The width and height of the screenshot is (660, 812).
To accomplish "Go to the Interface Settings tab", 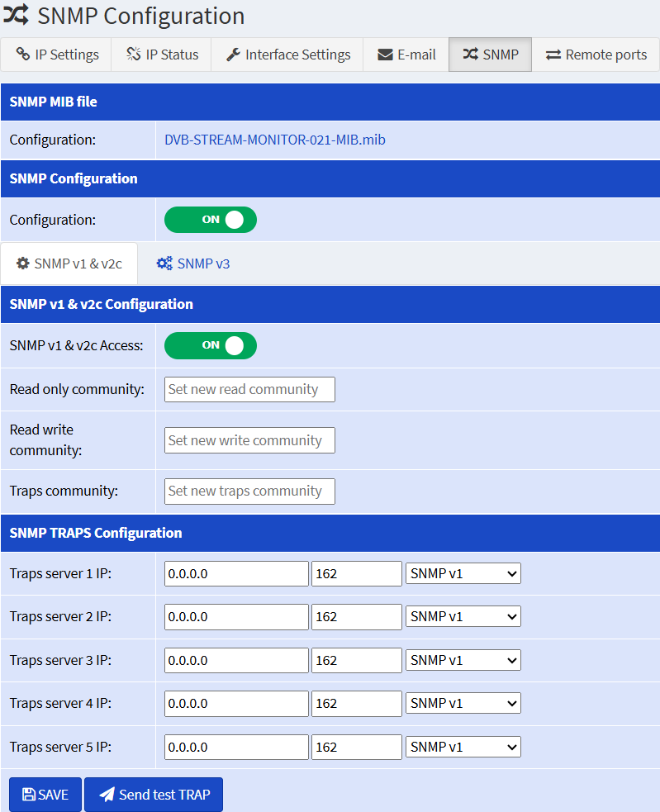I will 287,55.
